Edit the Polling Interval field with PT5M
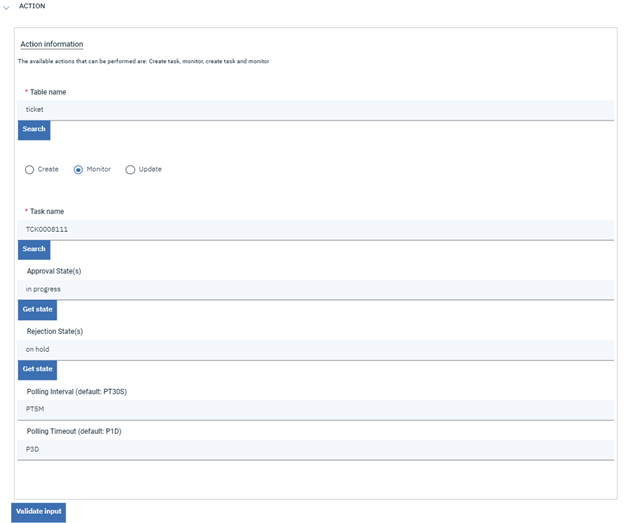This screenshot has height=523, width=624. [x=315, y=409]
